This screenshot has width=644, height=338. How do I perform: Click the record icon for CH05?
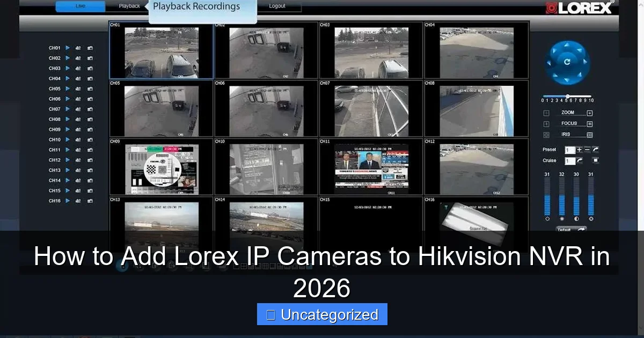78,89
